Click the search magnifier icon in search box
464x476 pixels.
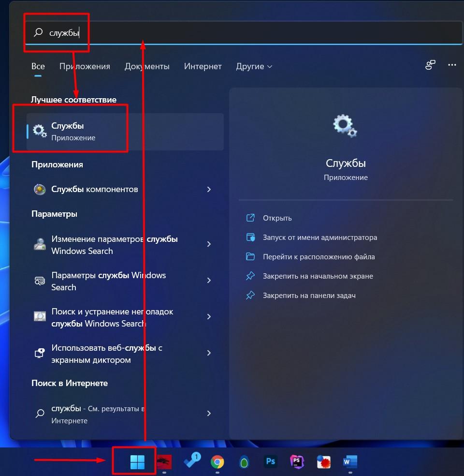(38, 32)
